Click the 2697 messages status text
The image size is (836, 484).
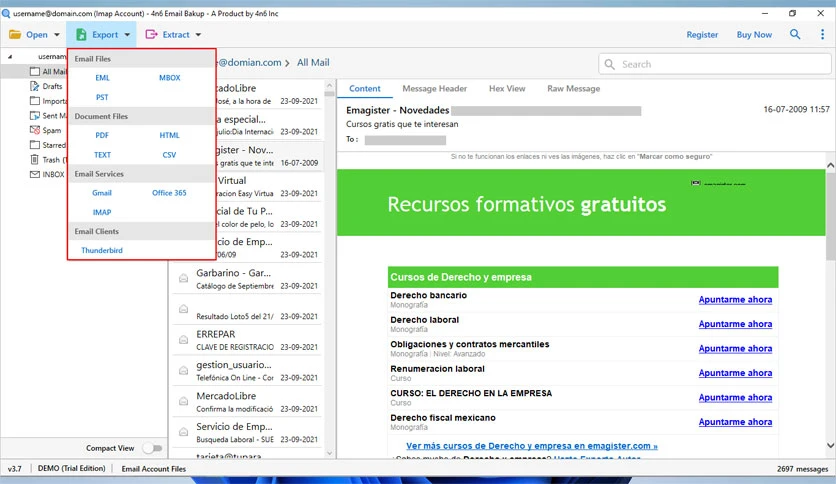(802, 469)
